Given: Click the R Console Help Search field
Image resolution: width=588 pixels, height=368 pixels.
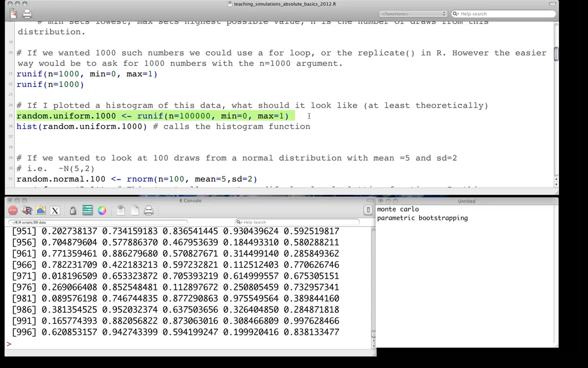Looking at the screenshot, I should click(297, 222).
